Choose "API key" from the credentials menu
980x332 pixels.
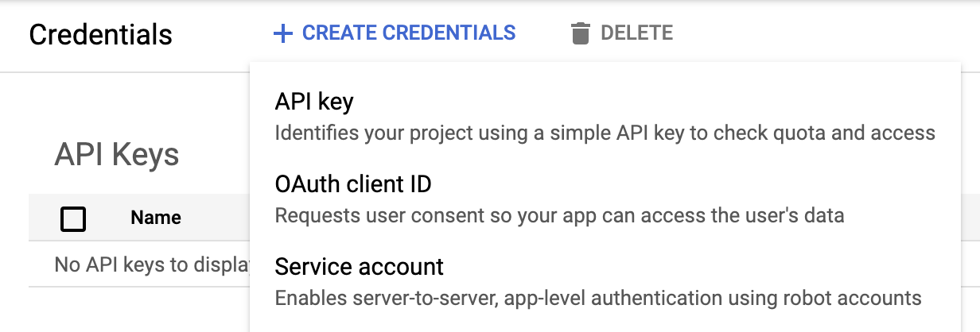coord(314,102)
